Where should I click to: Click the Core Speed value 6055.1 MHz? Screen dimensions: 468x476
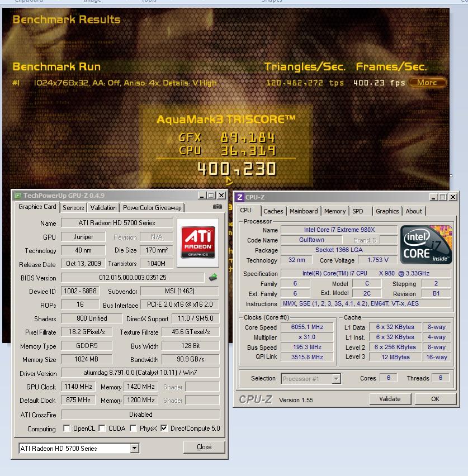click(x=307, y=327)
